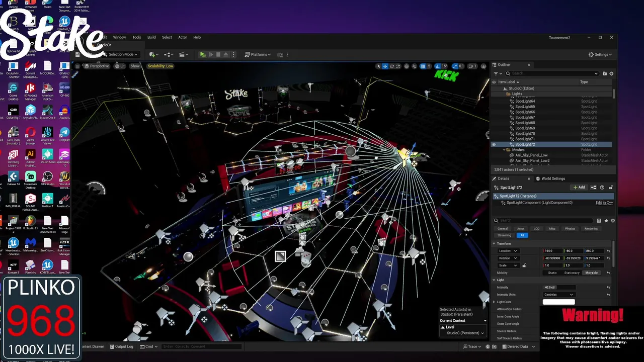The height and width of the screenshot is (362, 644).
Task: Click Outliner add folder icon
Action: [605, 73]
